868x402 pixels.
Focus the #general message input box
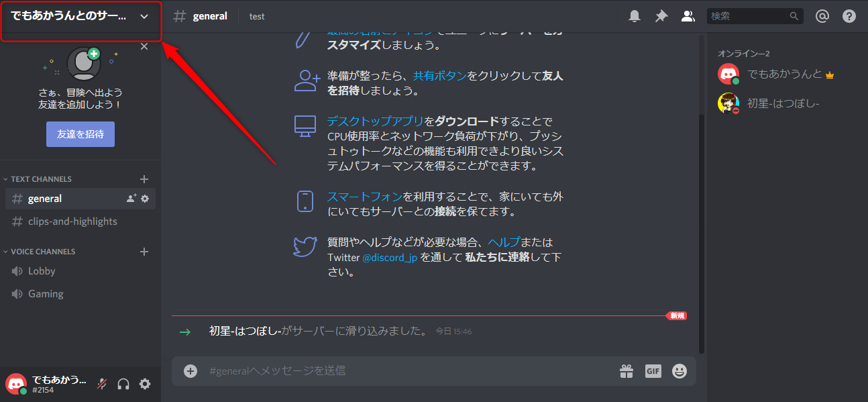pos(409,370)
